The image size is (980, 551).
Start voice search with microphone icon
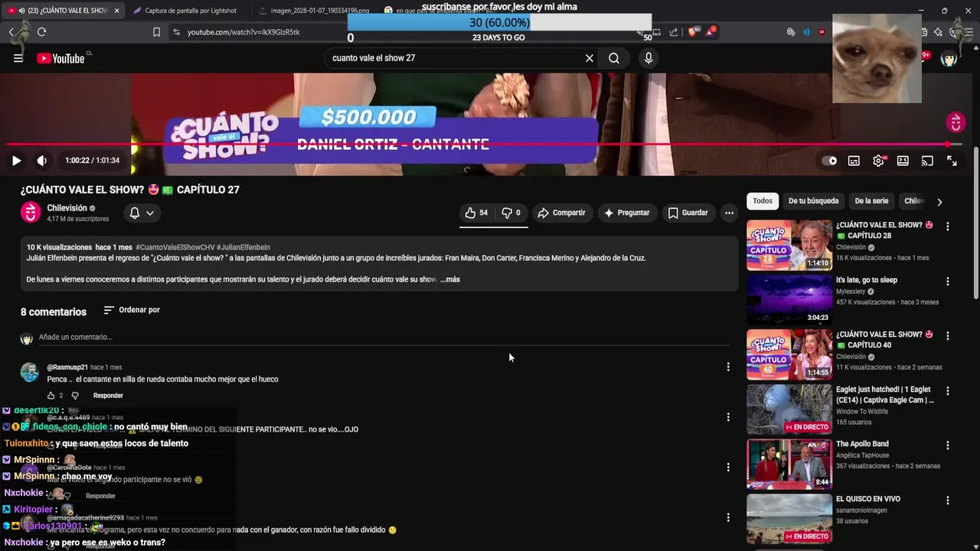[x=648, y=58]
